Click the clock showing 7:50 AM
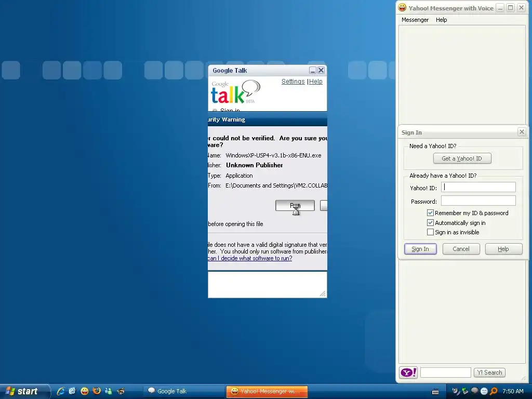Image resolution: width=532 pixels, height=399 pixels. click(x=513, y=391)
